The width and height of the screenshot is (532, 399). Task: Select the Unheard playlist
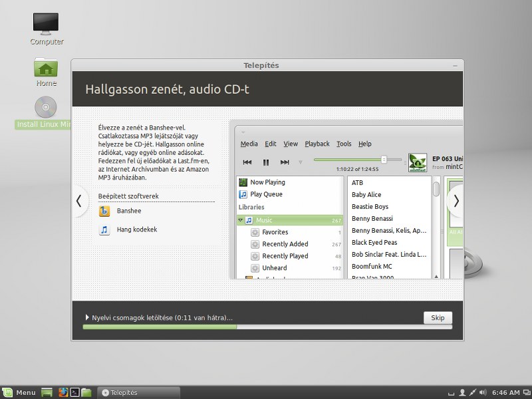pos(290,268)
